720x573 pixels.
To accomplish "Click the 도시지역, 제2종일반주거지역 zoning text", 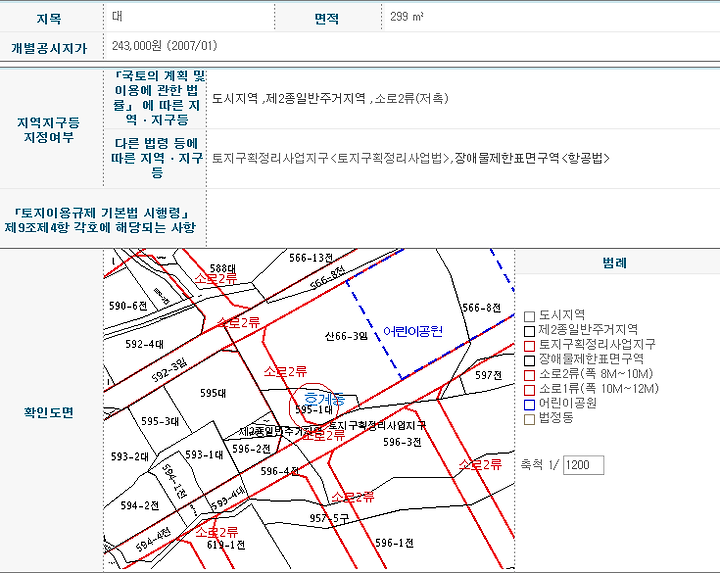I will pos(330,98).
